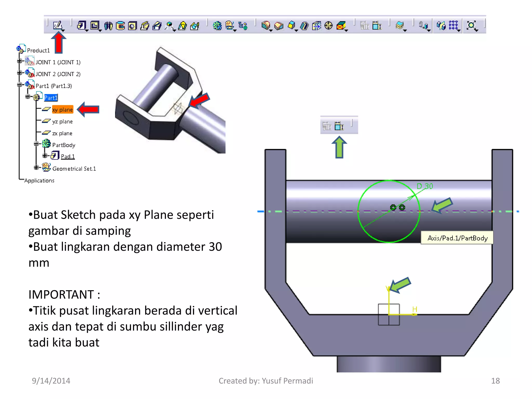Select the Pad tool icon
The height and width of the screenshot is (399, 532).
(x=81, y=25)
